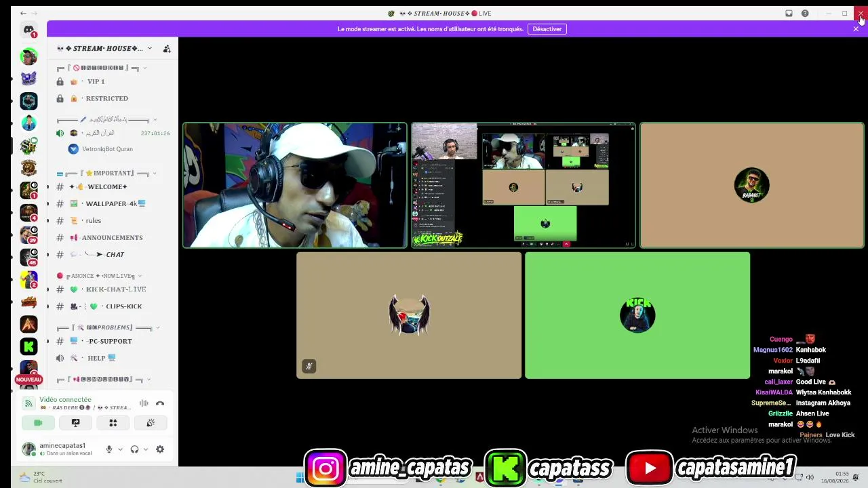This screenshot has height=488, width=868.
Task: Open the weather widget on the taskbar
Action: (42, 477)
